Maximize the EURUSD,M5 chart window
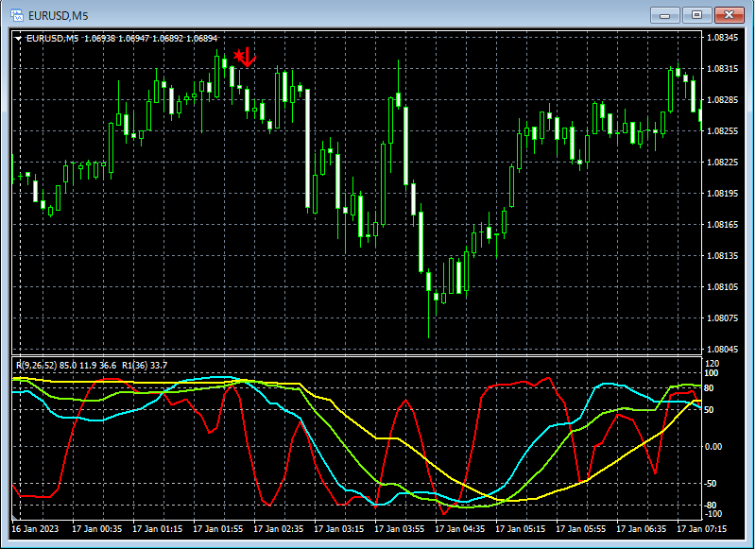This screenshot has height=549, width=756. click(696, 15)
